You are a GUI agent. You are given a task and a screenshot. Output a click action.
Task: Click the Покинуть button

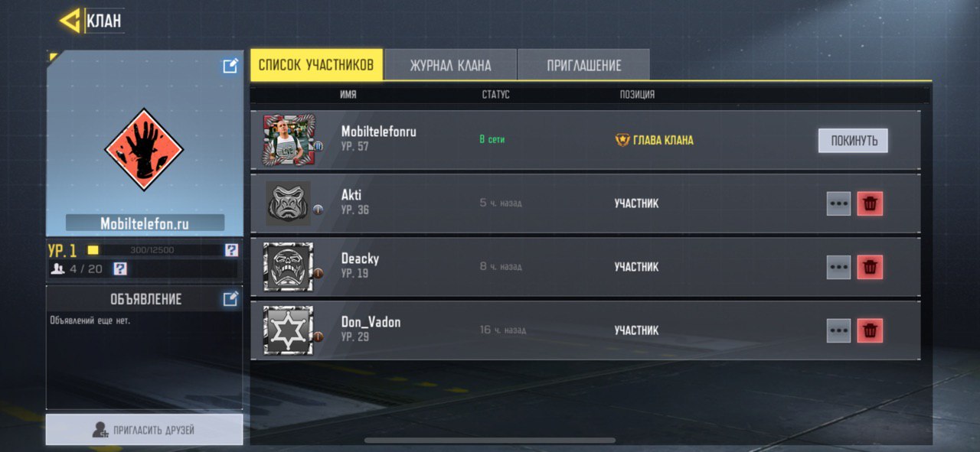853,141
